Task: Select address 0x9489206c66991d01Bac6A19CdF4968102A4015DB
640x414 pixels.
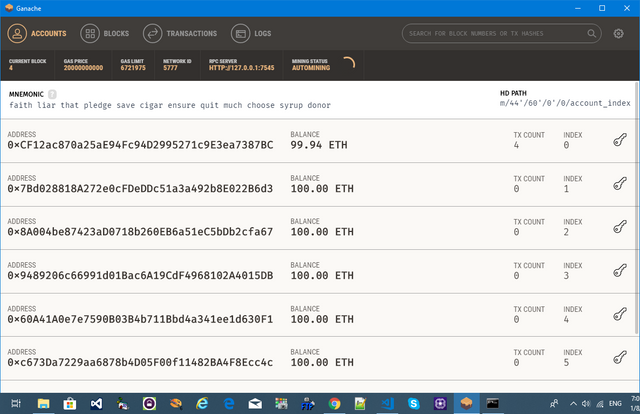Action: pos(140,276)
